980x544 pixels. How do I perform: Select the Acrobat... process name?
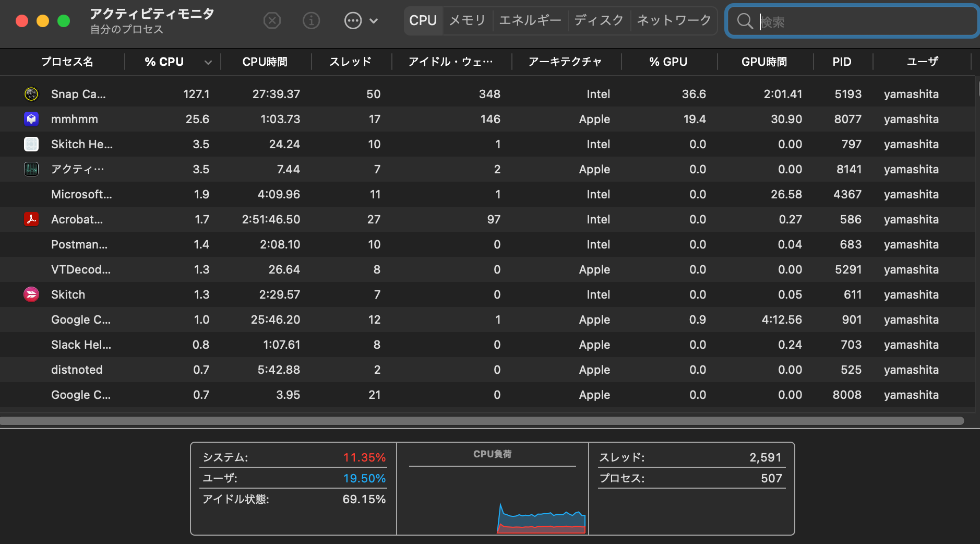(x=77, y=219)
